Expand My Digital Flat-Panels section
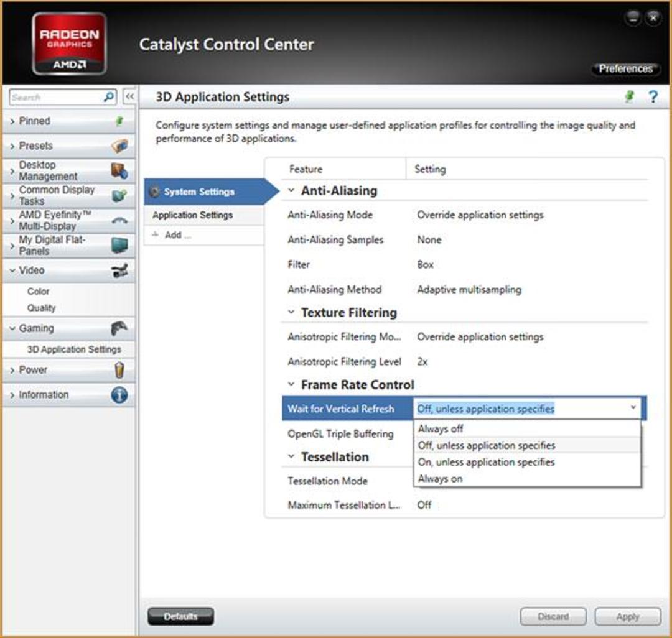 (12, 246)
